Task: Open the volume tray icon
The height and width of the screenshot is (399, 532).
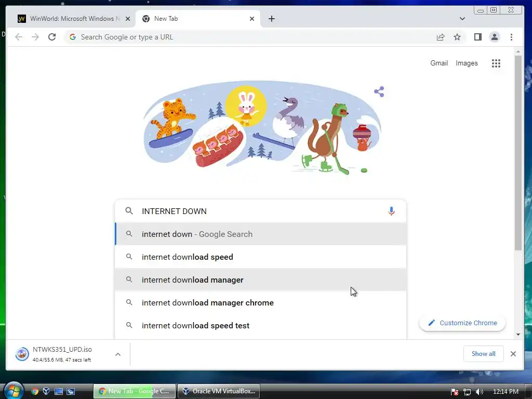Action: tap(479, 392)
